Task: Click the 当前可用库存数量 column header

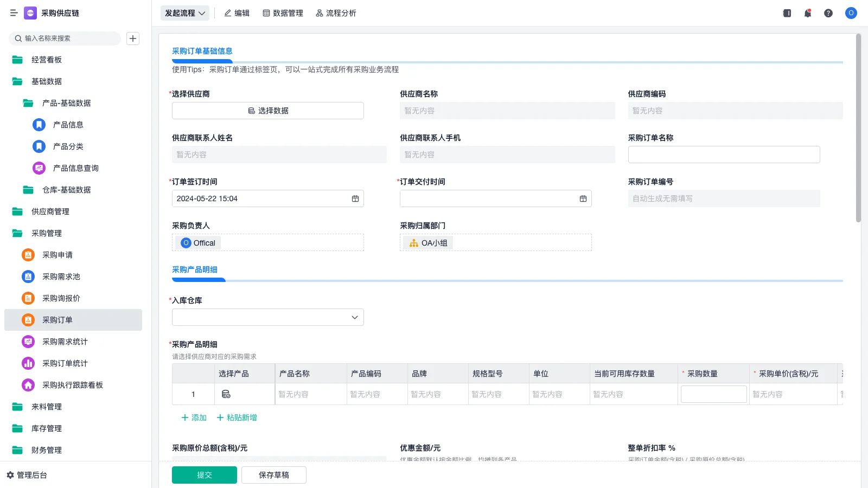Action: pos(634,374)
